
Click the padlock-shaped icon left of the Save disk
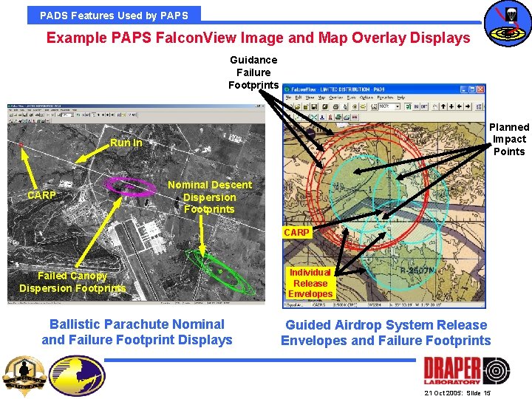click(306, 107)
